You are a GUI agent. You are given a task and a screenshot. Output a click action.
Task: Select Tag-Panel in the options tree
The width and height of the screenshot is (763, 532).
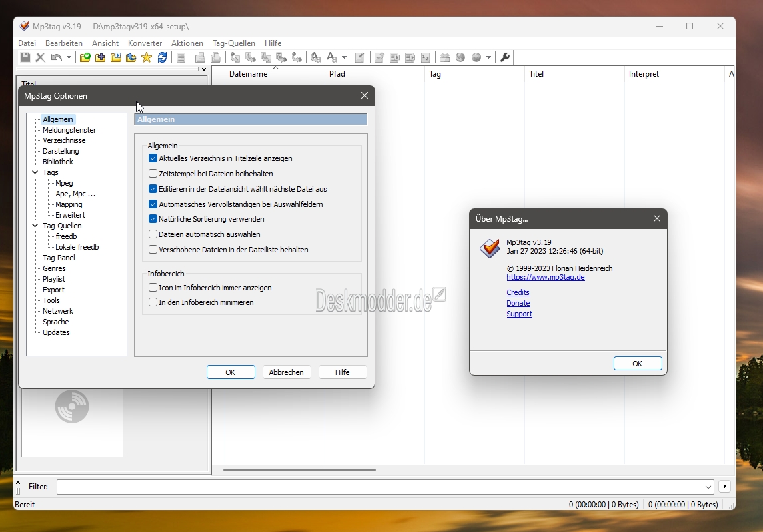(x=59, y=258)
